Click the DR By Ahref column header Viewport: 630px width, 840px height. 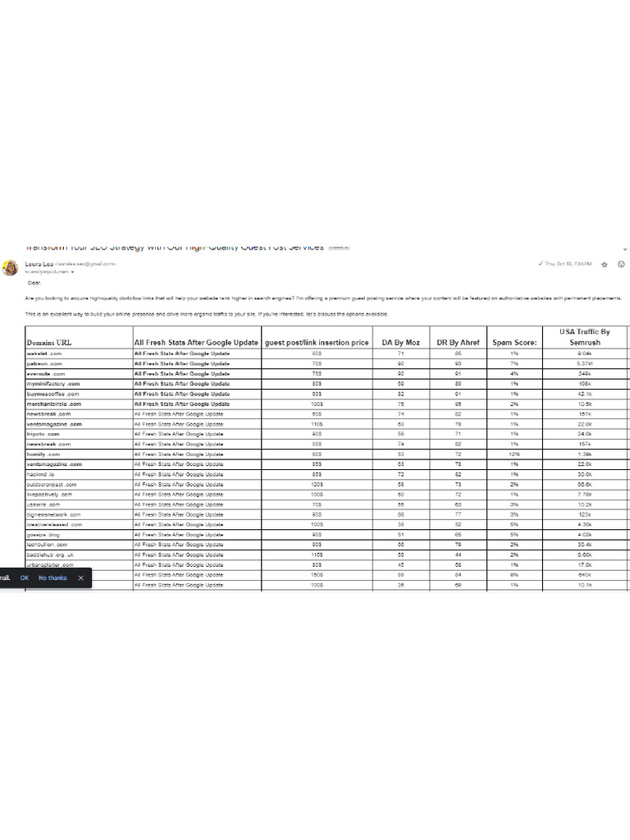(x=458, y=337)
